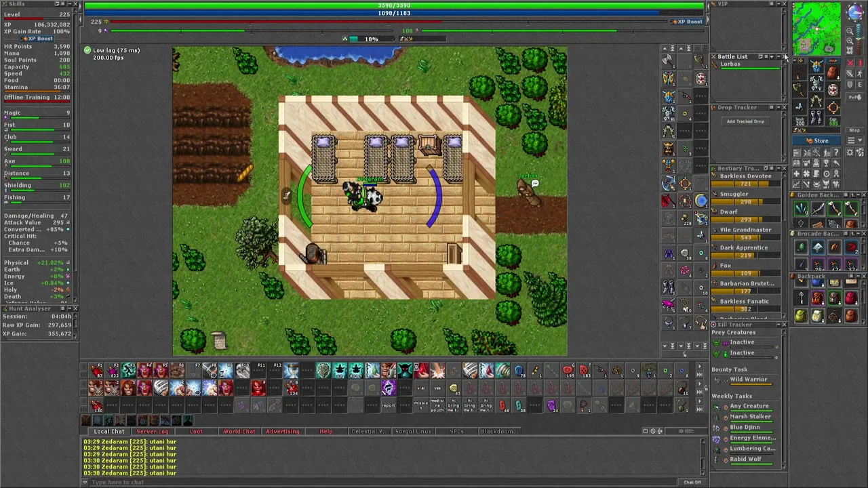Open the gear options icon beside Store grid
This screenshot has width=868, height=488.
850,152
